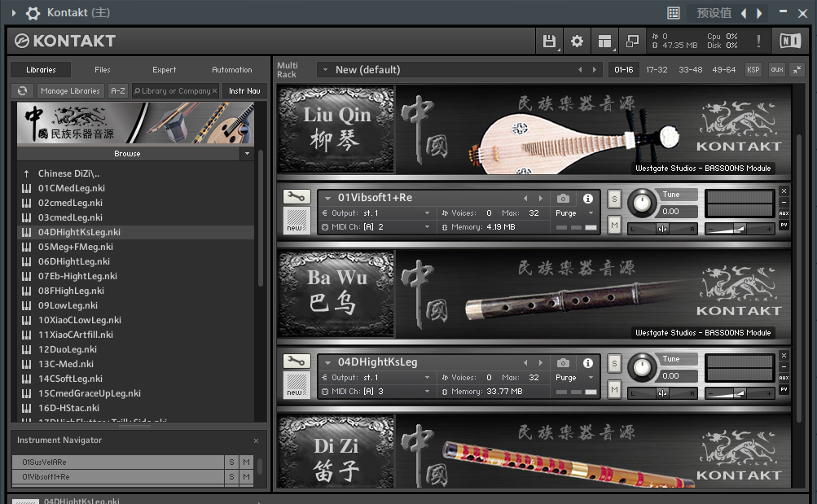Open wrench edit mode for 01Vibsoft1+Re

coord(296,197)
